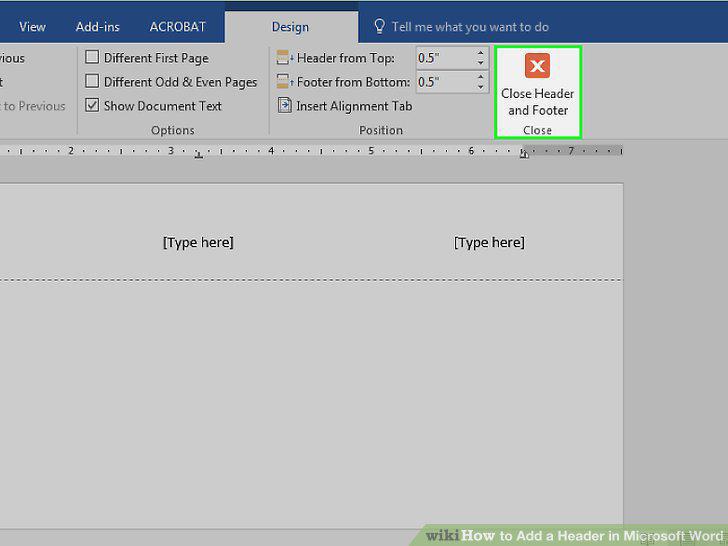Switch to the ACROBAT tab
Image resolution: width=728 pixels, height=546 pixels.
tap(177, 26)
